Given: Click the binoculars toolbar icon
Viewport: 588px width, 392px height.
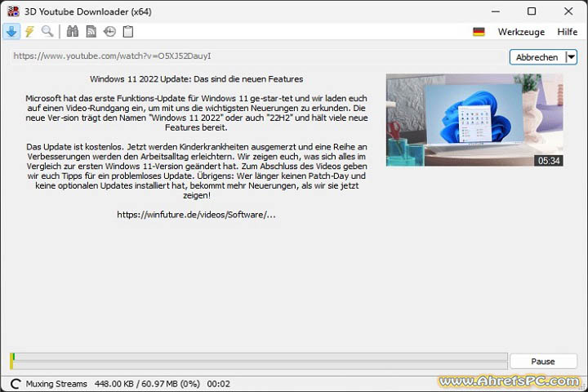Looking at the screenshot, I should pos(73,32).
